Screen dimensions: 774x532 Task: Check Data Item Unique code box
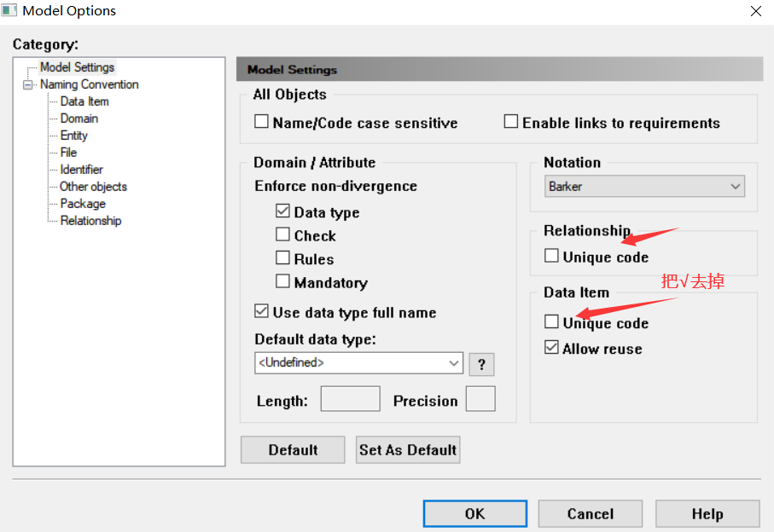(x=551, y=321)
